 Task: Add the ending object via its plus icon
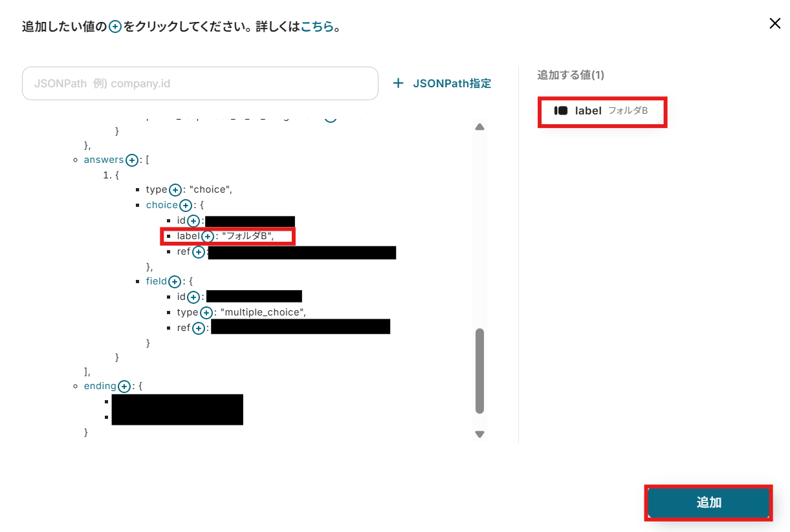tap(124, 387)
